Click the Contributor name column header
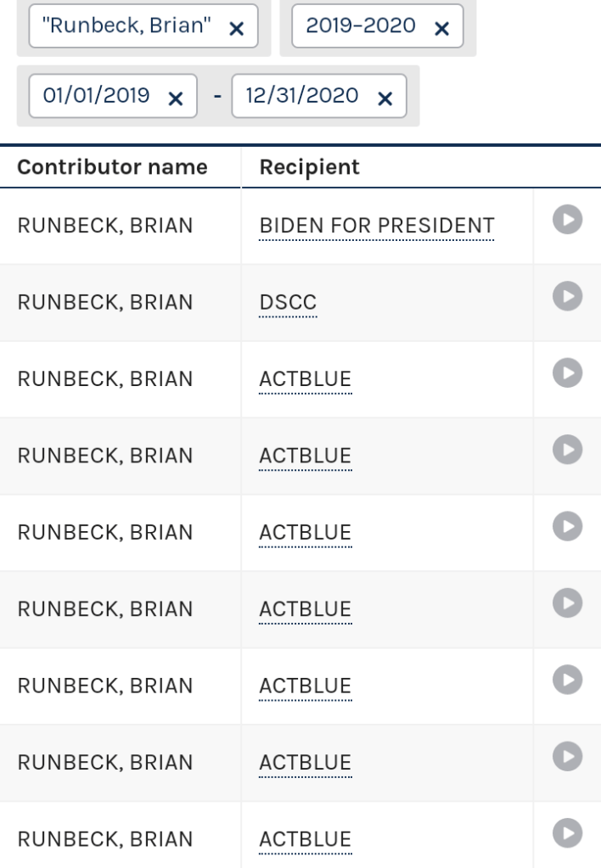The width and height of the screenshot is (601, 868). 113,167
